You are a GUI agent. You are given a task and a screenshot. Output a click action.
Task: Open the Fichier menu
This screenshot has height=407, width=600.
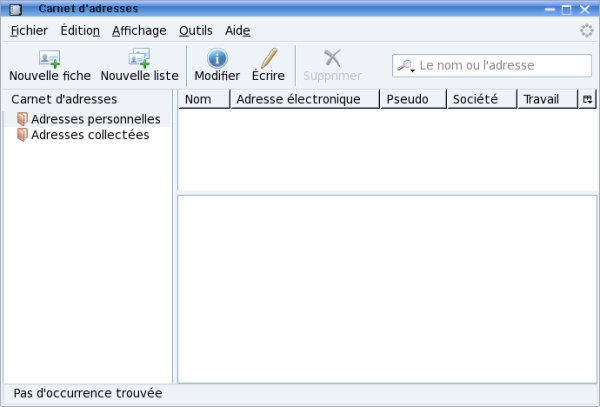tap(28, 30)
